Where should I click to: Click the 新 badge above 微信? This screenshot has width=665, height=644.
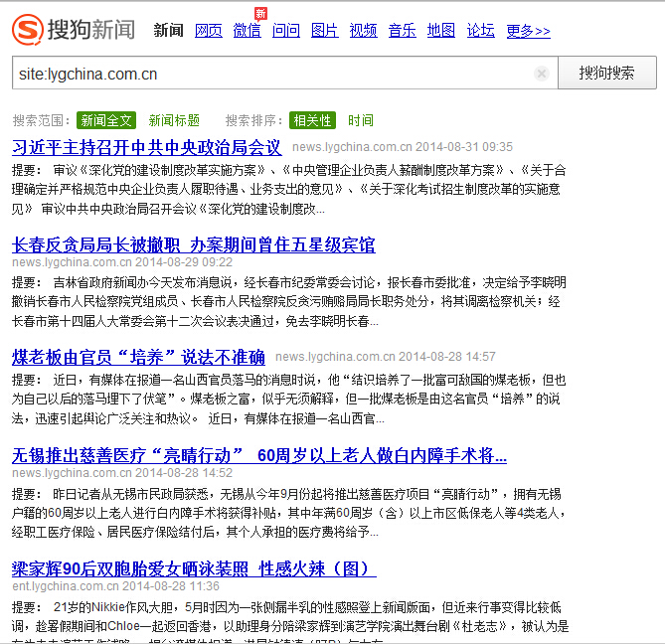coord(260,14)
